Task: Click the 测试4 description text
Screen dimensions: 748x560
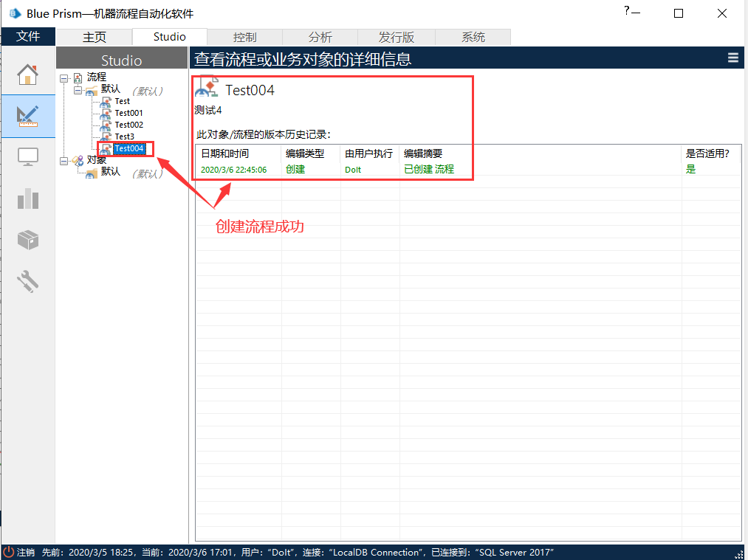Action: coord(208,110)
